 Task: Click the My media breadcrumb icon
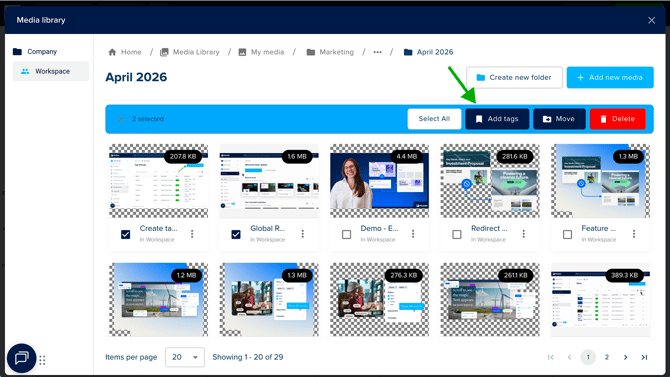tap(242, 52)
